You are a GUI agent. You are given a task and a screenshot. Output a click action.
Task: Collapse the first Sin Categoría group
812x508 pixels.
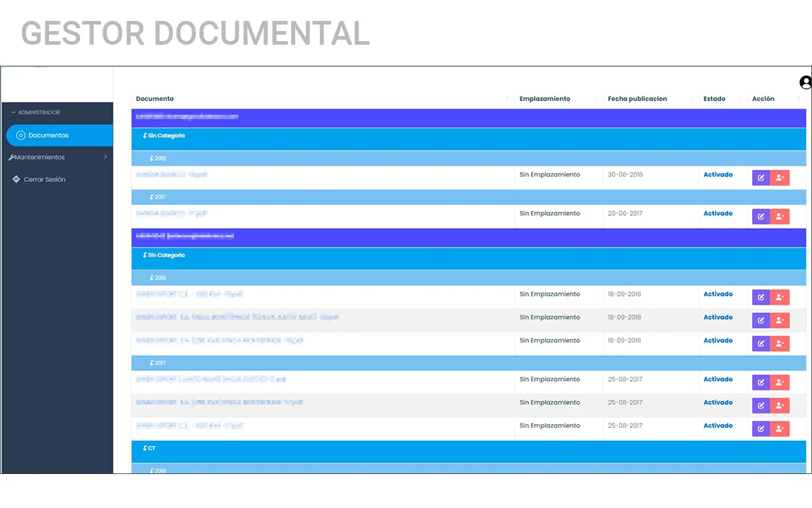point(468,139)
